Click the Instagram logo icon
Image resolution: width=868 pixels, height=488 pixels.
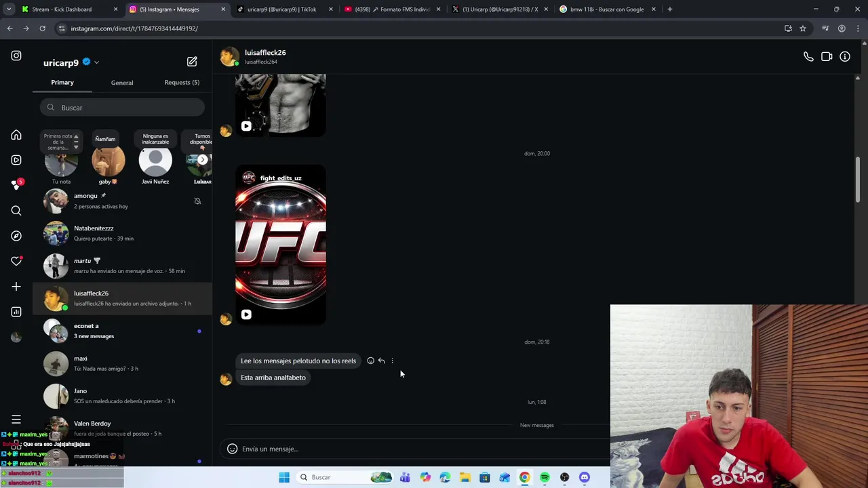coord(16,56)
